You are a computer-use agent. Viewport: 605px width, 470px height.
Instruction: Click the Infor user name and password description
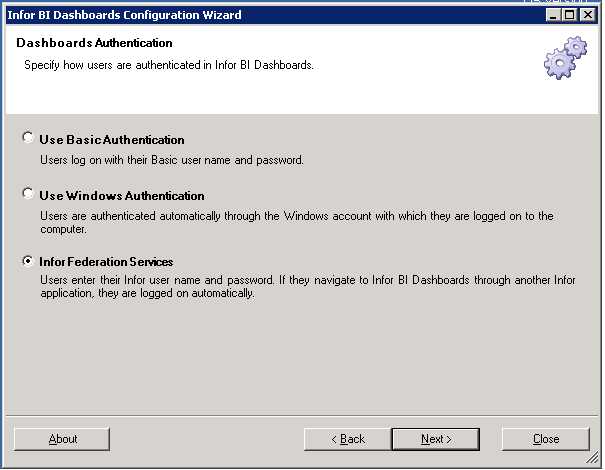click(308, 286)
